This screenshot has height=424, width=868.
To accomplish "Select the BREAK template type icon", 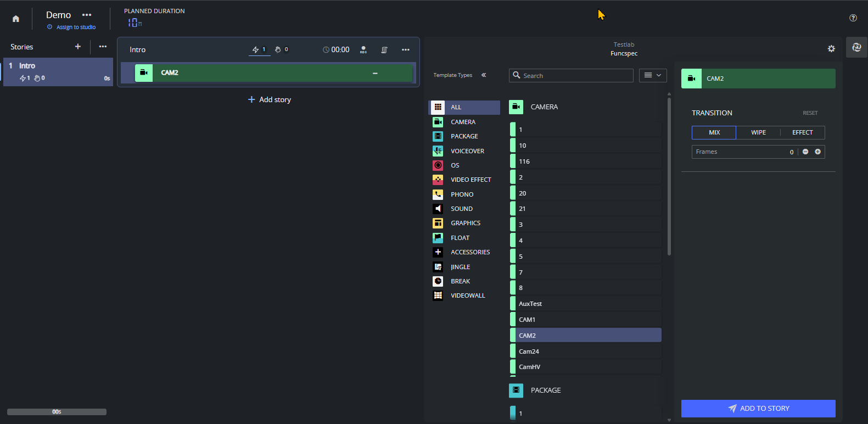I will pos(438,281).
